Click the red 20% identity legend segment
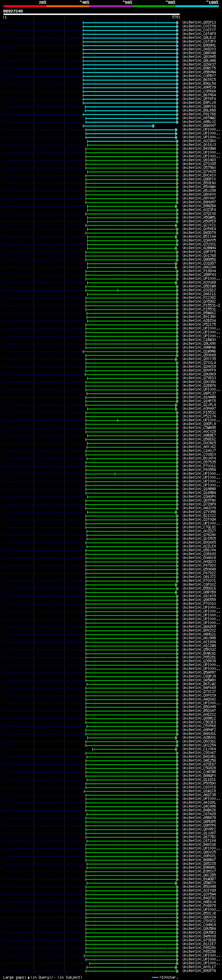 [x=25, y=6]
